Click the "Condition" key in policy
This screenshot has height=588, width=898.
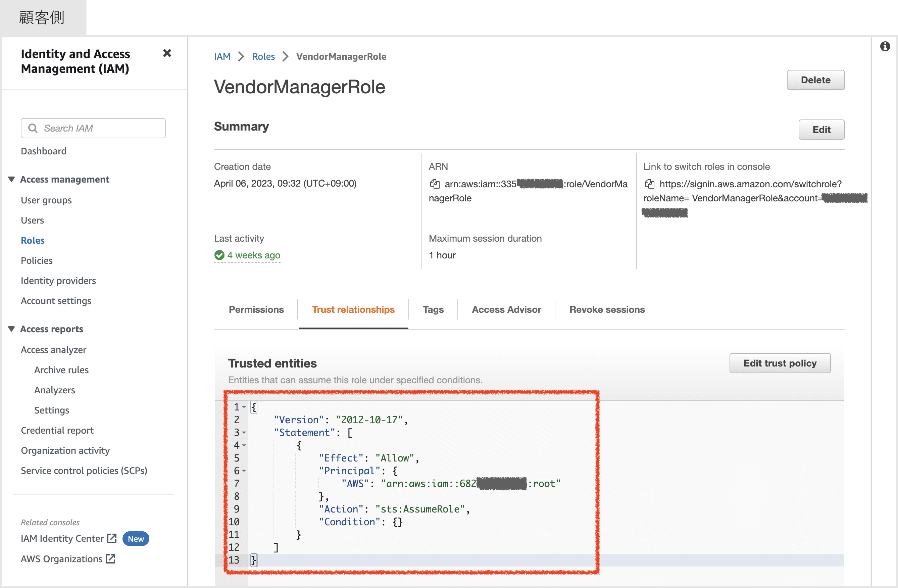point(349,522)
